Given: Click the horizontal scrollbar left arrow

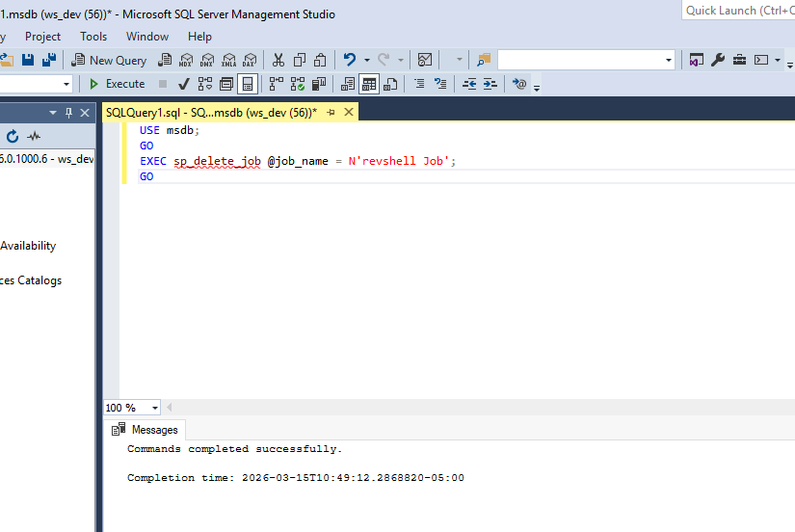Looking at the screenshot, I should pyautogui.click(x=170, y=408).
